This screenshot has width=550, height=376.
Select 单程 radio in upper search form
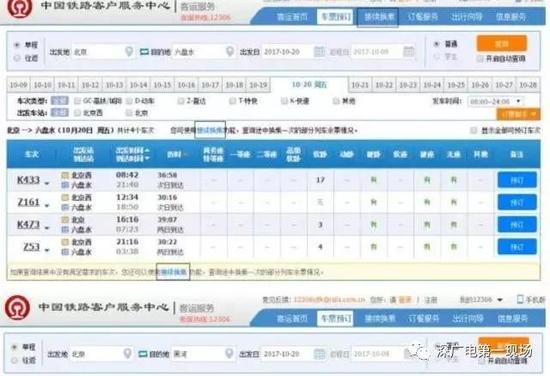[17, 45]
